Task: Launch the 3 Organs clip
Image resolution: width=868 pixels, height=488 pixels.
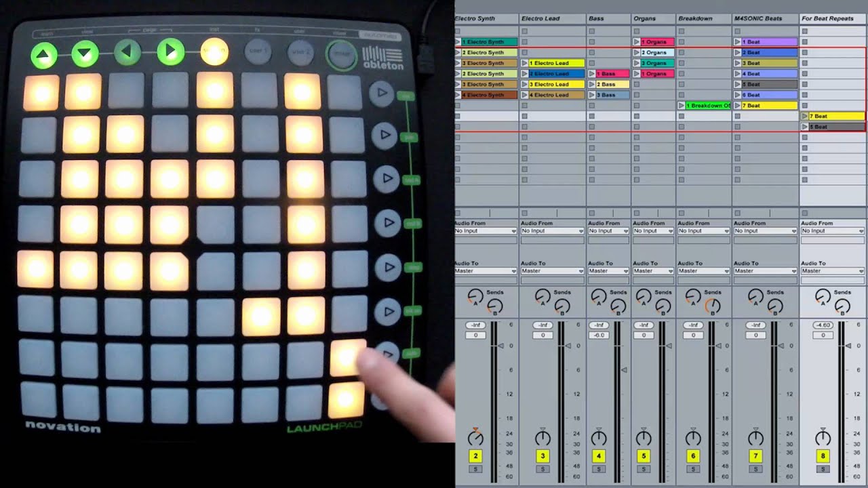Action: [x=637, y=63]
